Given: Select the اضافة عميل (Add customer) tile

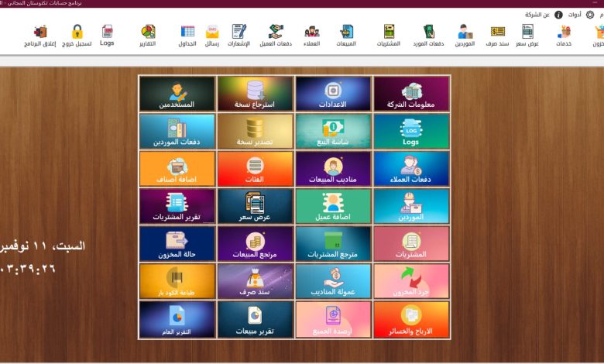Looking at the screenshot, I should point(333,207).
